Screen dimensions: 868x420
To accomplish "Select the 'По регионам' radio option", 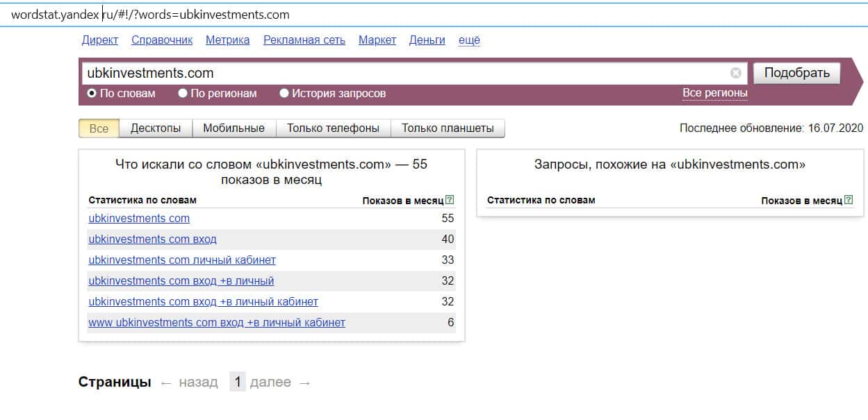I will (183, 93).
